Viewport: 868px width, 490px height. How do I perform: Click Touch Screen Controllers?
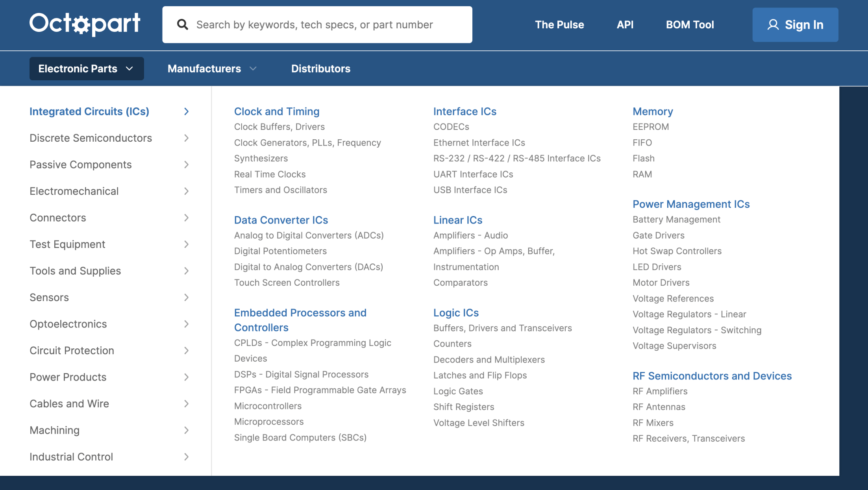pos(287,283)
